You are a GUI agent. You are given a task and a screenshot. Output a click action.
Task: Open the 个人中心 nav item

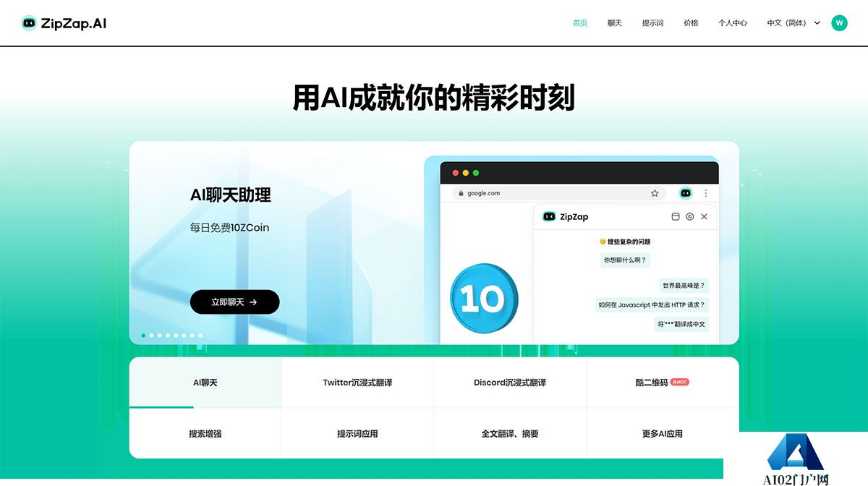[733, 23]
